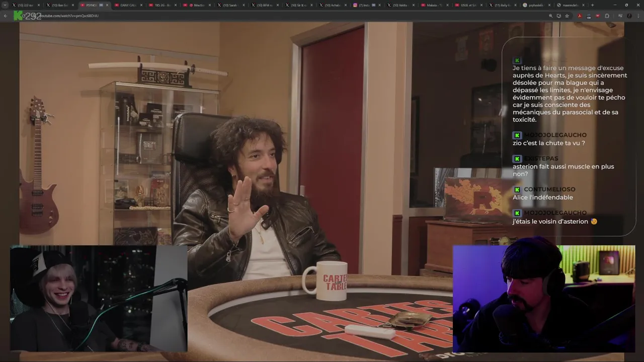The width and height of the screenshot is (644, 362).
Task: Click chat message 'zio c'est la chute ta vu ?'
Action: [x=549, y=143]
